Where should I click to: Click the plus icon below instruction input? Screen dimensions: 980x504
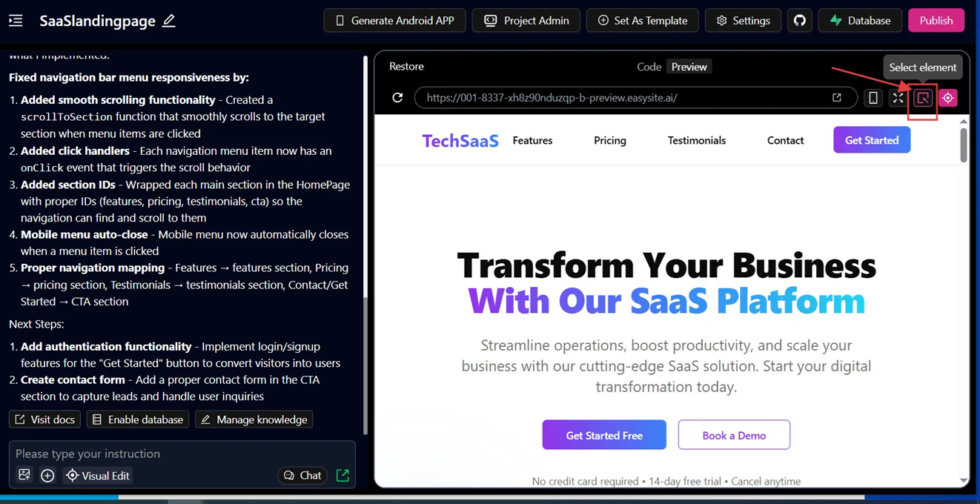point(47,475)
